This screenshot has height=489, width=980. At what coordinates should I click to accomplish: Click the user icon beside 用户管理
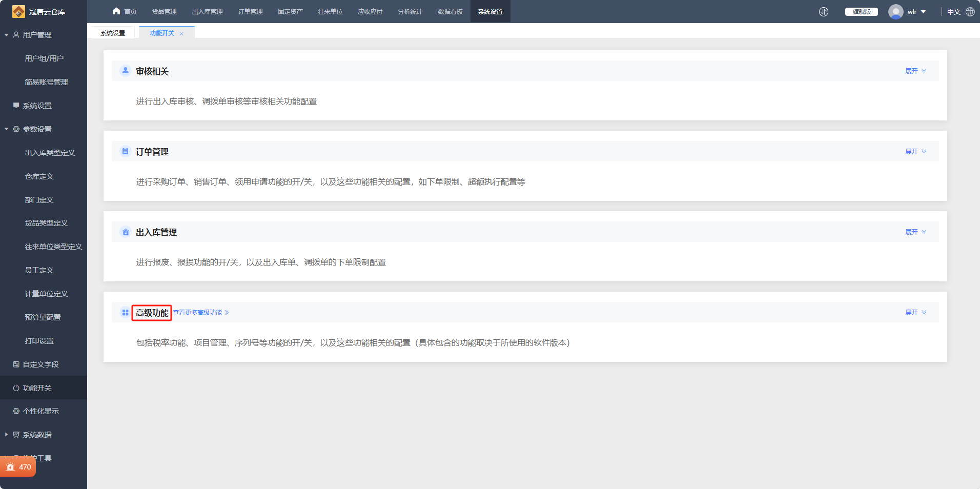16,35
